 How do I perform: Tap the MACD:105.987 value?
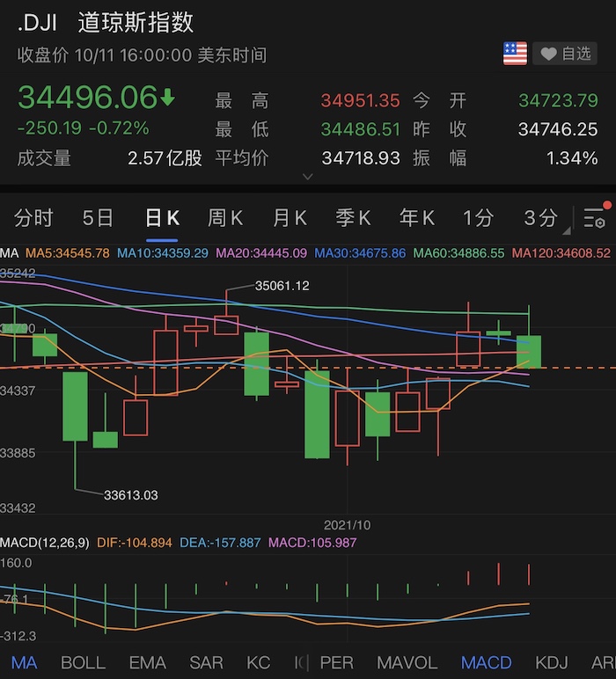click(312, 543)
